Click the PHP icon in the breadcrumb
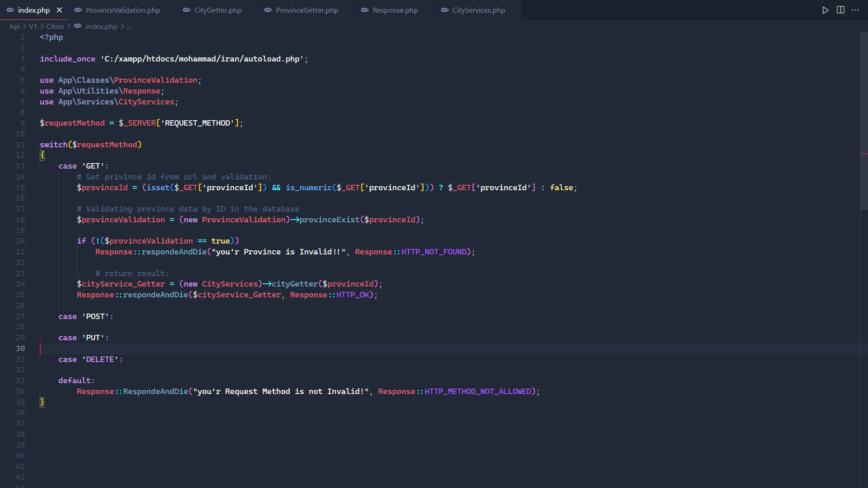The width and height of the screenshot is (868, 488). [x=78, y=26]
